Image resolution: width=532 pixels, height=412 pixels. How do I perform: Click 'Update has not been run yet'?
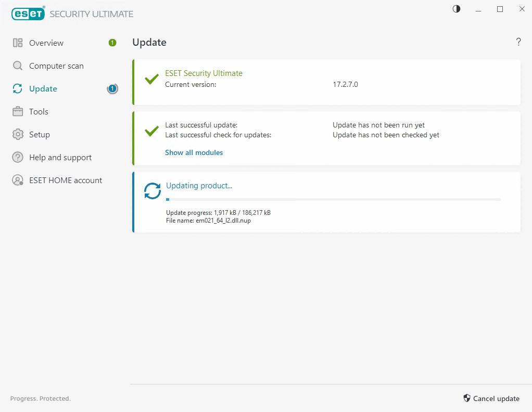[x=378, y=125]
